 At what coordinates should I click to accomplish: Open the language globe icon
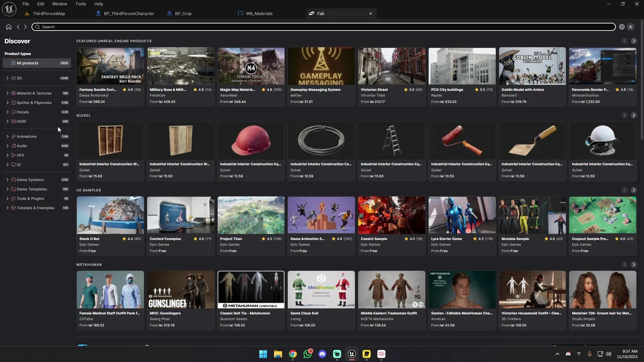(x=622, y=27)
